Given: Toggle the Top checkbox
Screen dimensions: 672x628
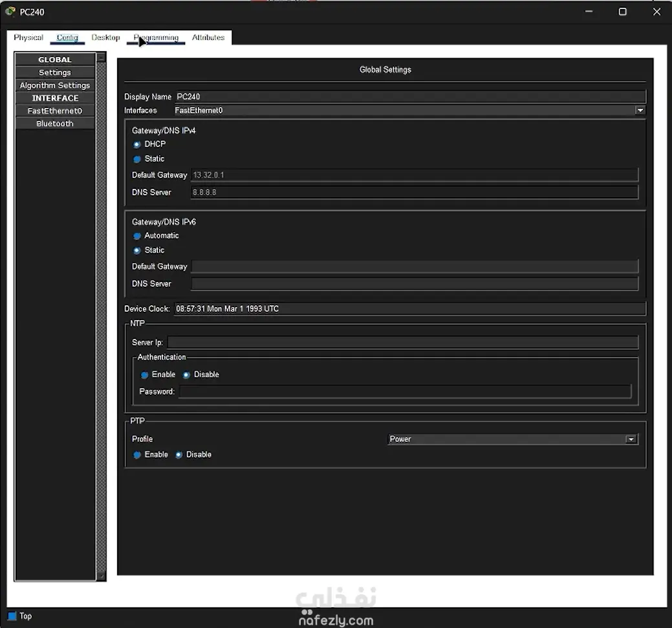Looking at the screenshot, I should pyautogui.click(x=12, y=616).
